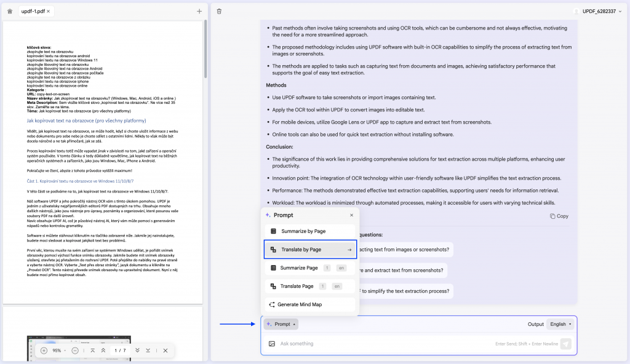Viewport: 630px width, 364px height.
Task: Choose Translate by Page in the Prompt menu
Action: click(309, 250)
